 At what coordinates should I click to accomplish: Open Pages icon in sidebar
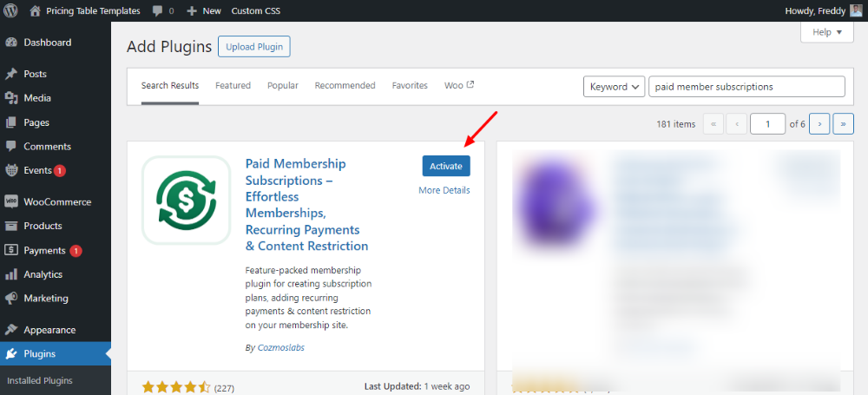(x=11, y=122)
